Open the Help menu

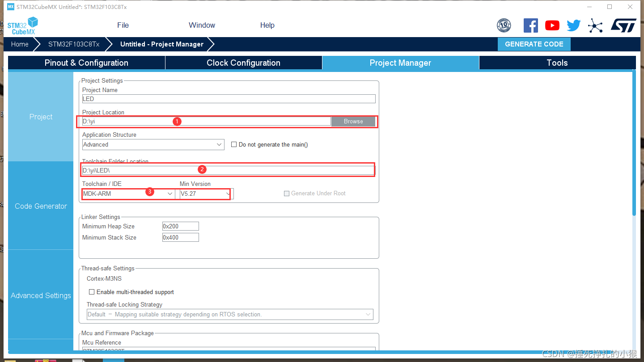pyautogui.click(x=267, y=25)
